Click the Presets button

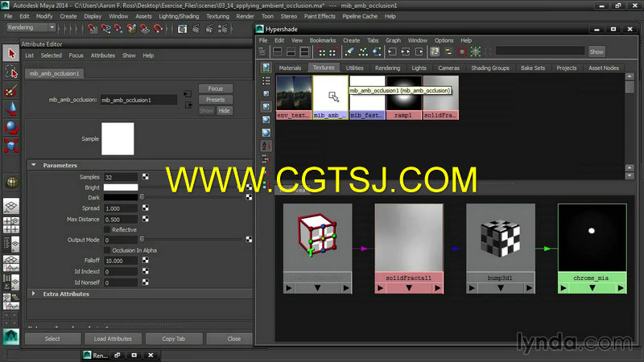[216, 100]
